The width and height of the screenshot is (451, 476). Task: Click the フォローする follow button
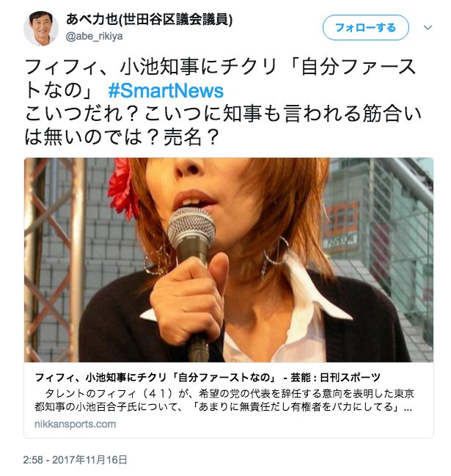click(x=365, y=28)
